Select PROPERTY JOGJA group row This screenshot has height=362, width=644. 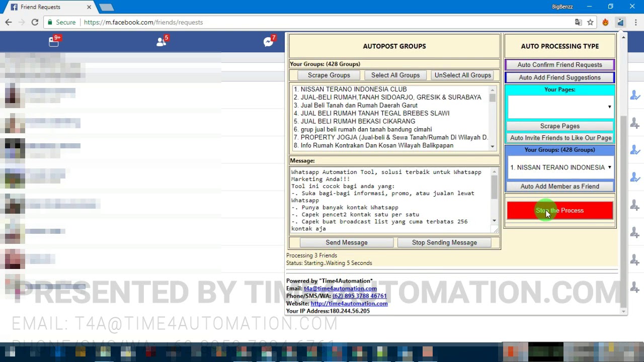390,137
